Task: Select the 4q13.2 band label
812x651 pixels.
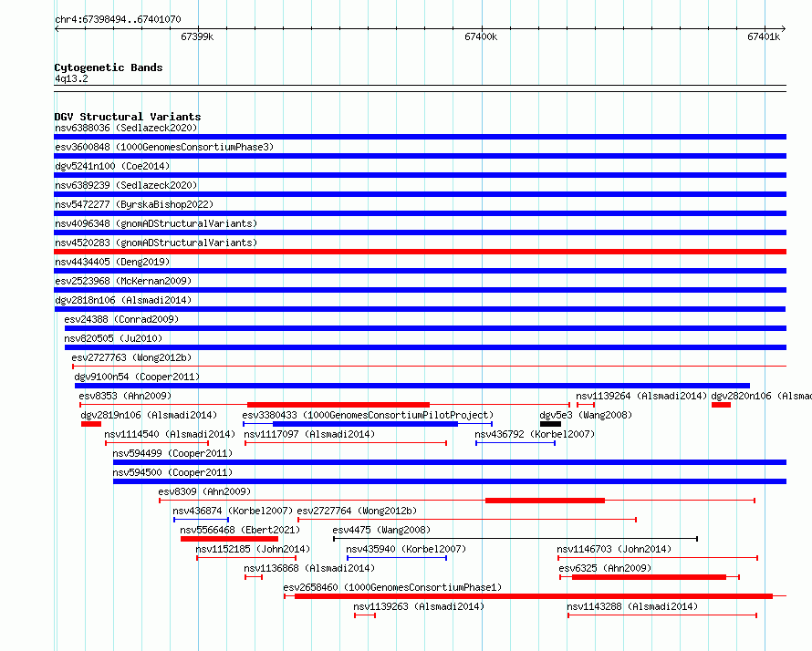Action: pos(71,78)
